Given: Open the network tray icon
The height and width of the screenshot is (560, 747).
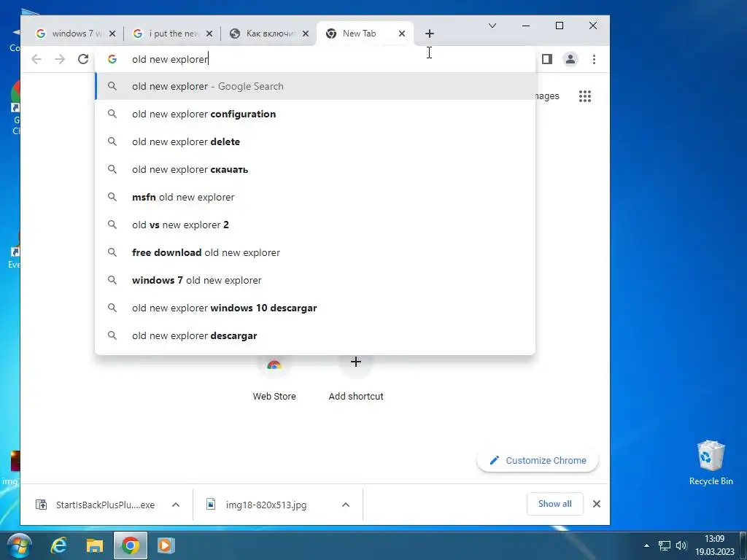Looking at the screenshot, I should point(664,545).
